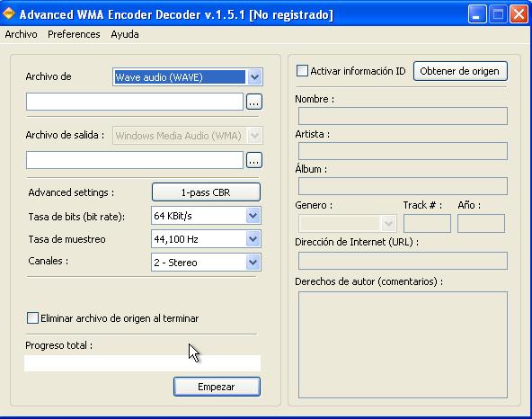Browse for output file with ellipsis button
Screen dimensions: 532x419
pos(254,160)
